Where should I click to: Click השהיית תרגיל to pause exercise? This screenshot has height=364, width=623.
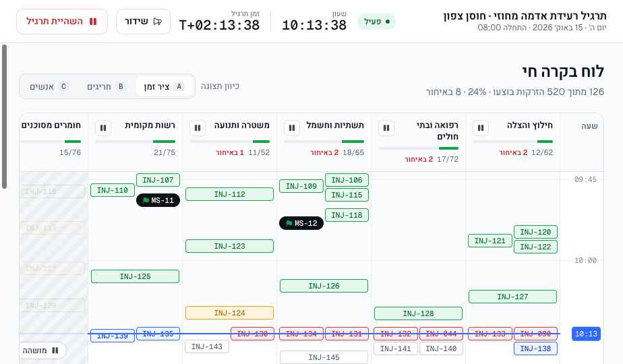62,22
